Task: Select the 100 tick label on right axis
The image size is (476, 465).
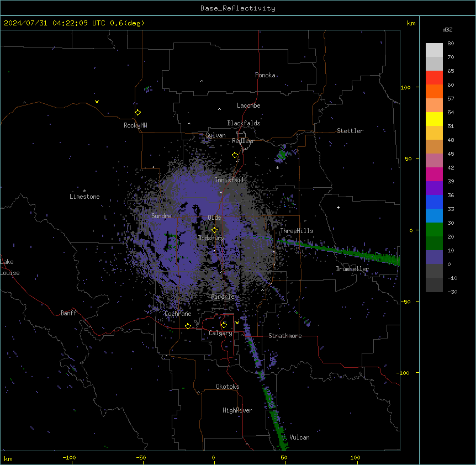Action: 405,87
